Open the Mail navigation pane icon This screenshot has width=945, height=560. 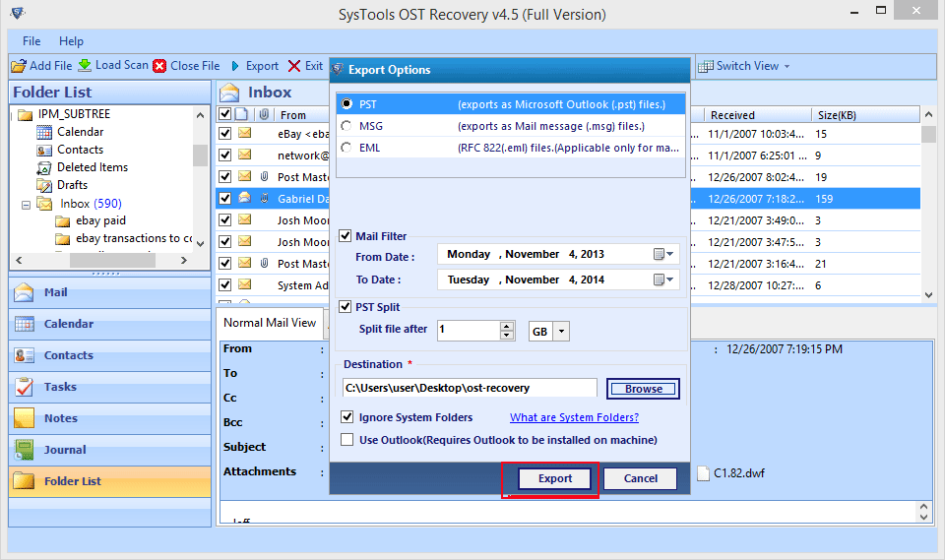pyautogui.click(x=24, y=292)
